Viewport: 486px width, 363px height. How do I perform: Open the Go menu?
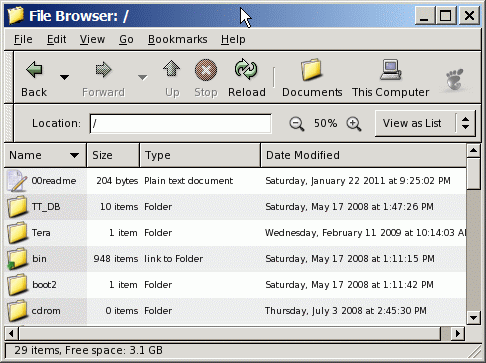[x=126, y=39]
